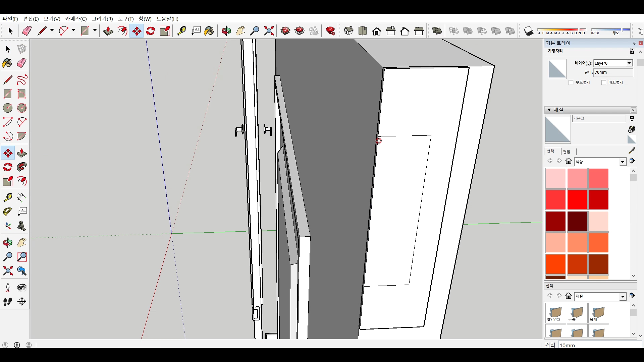Activate the Orbit tool in left toolbar
Viewport: 644px width, 362px height.
(x=8, y=243)
